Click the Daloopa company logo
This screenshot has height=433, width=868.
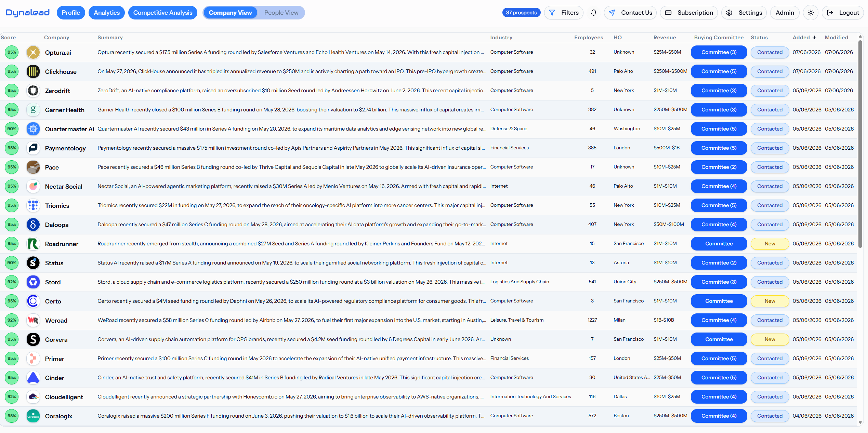(x=33, y=225)
